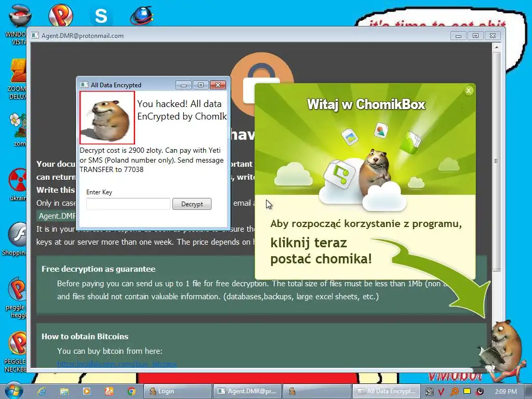This screenshot has width=532, height=399.
Task: Click the 'Enter Key' label
Action: coord(99,192)
